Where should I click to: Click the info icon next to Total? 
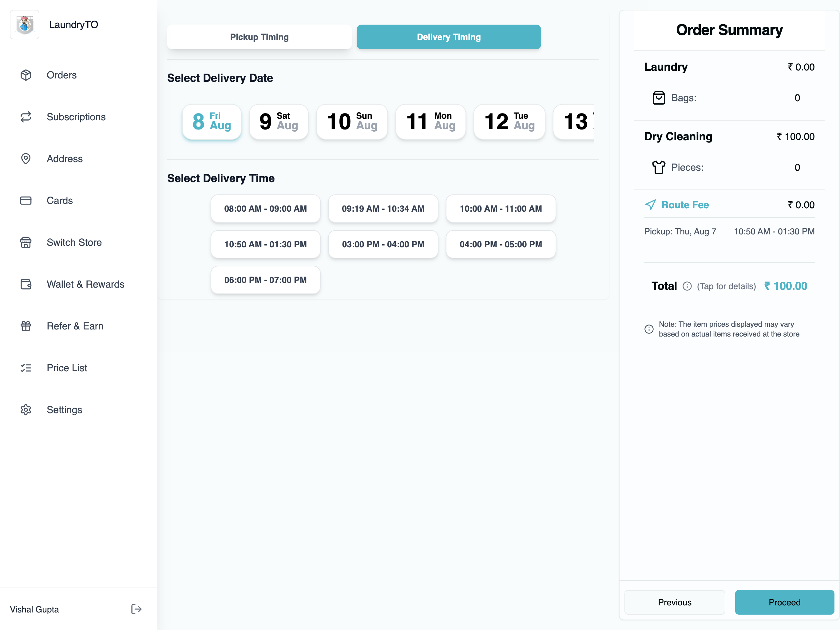[687, 286]
